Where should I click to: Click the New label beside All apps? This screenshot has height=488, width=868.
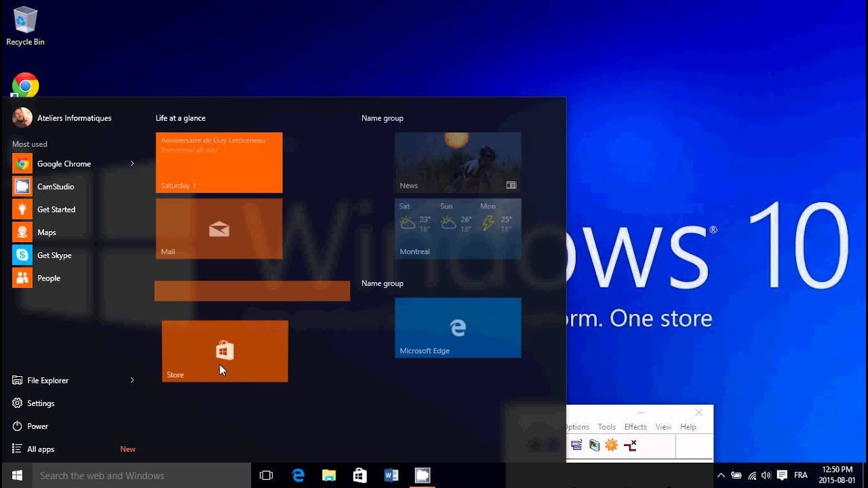(x=127, y=449)
